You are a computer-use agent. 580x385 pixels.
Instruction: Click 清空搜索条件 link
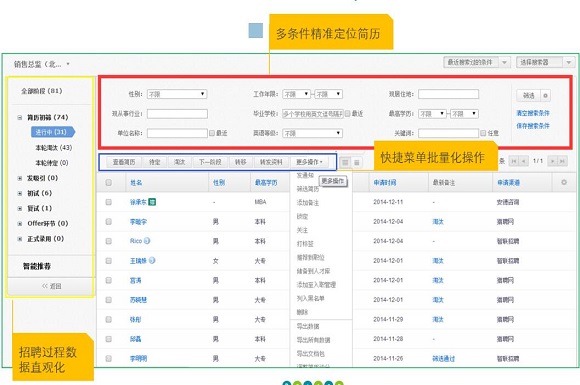[533, 113]
